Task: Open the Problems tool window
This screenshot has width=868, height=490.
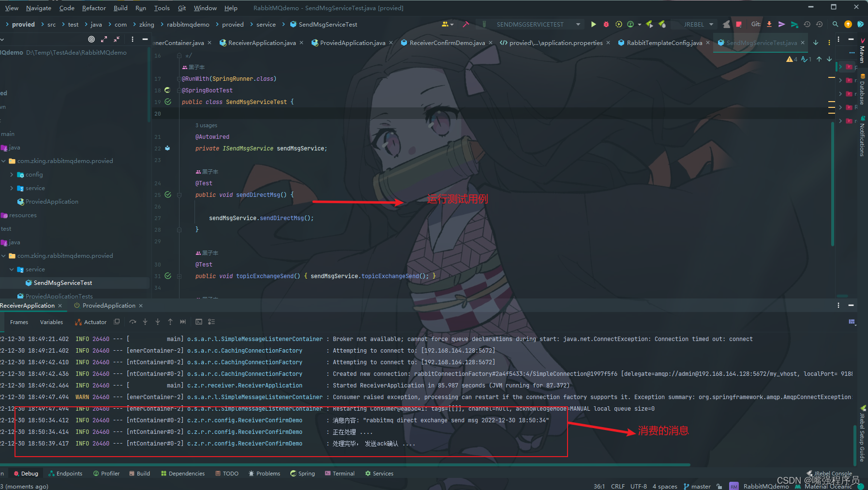Action: click(264, 473)
